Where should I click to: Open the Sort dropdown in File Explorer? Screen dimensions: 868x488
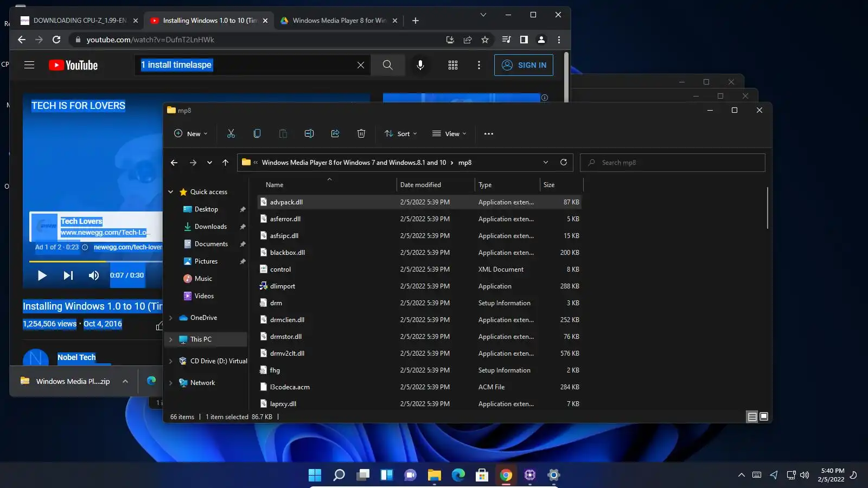click(401, 134)
